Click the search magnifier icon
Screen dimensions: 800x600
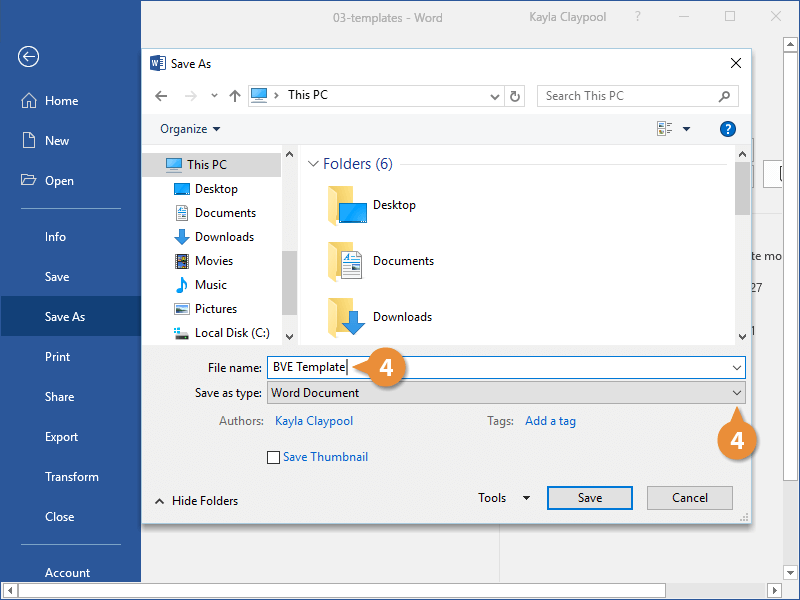[x=725, y=96]
